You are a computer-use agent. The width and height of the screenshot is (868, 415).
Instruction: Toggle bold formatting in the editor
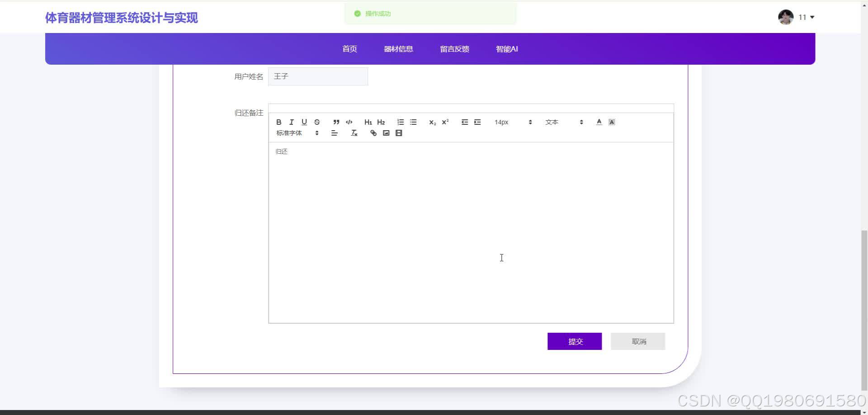coord(278,122)
